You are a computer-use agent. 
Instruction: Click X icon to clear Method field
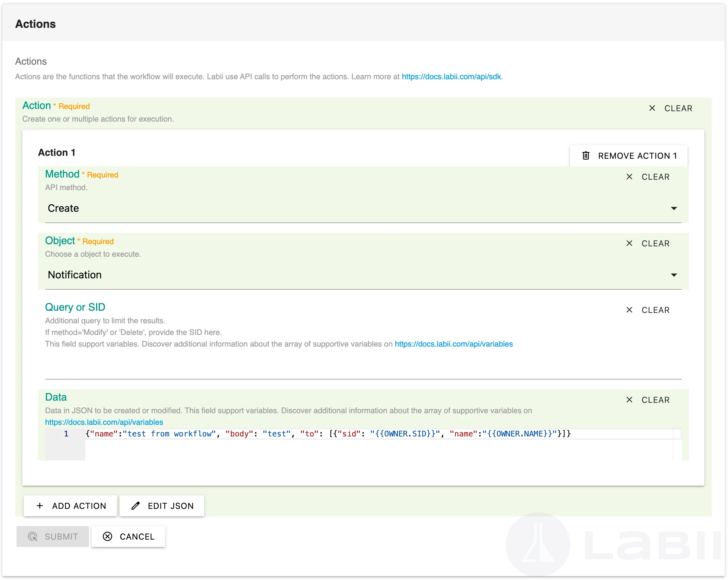(x=629, y=177)
